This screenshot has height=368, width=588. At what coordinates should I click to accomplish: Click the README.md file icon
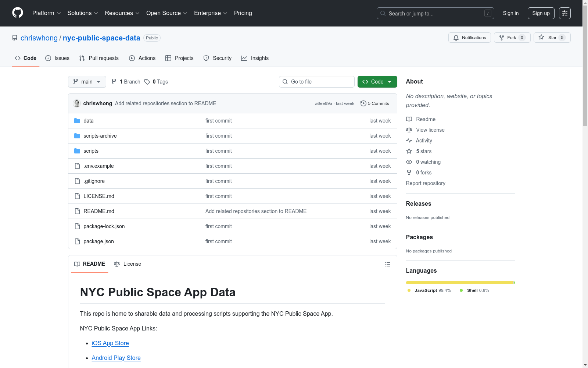77,211
